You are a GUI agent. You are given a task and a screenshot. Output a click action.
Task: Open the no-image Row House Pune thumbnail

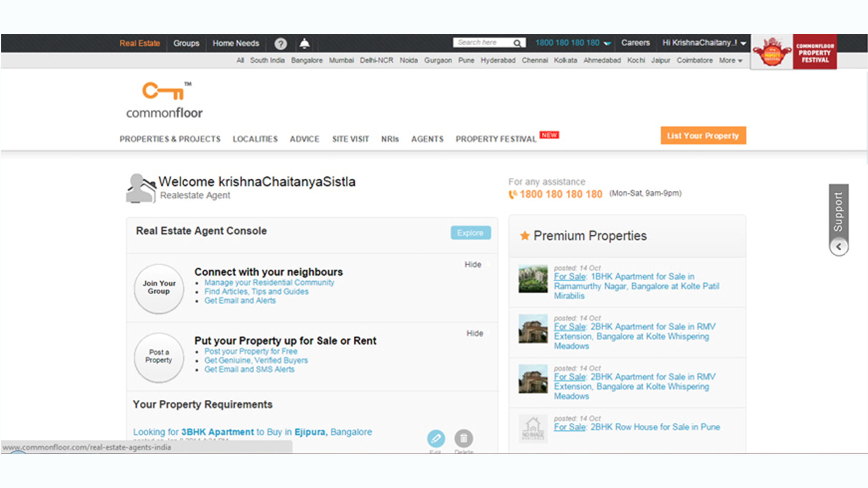533,429
